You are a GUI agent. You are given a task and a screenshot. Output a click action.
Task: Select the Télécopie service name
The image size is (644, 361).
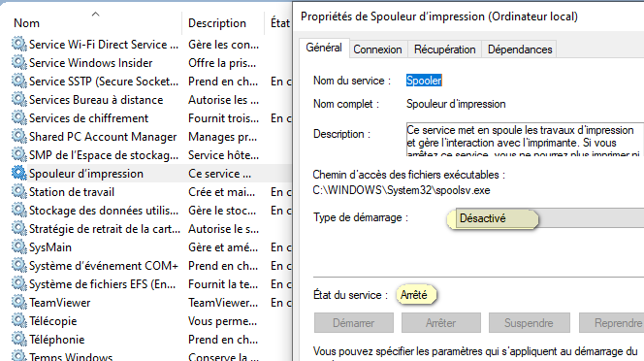coord(52,320)
